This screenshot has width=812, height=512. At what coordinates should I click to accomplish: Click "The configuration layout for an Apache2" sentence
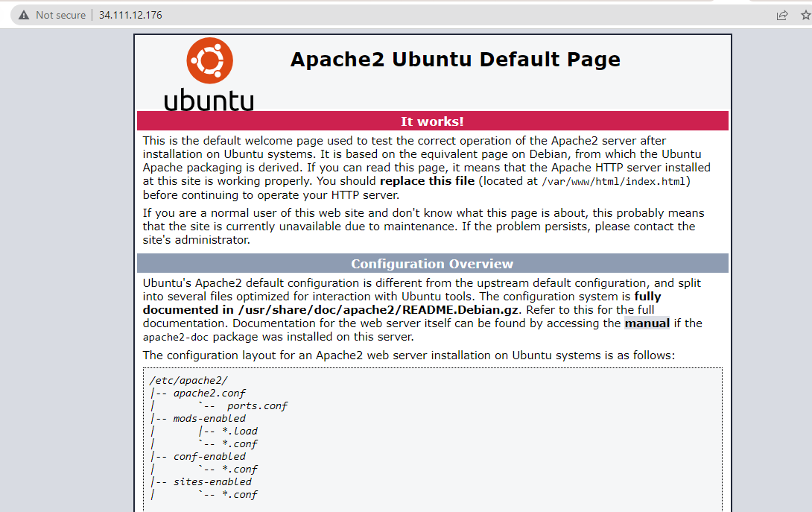(409, 355)
